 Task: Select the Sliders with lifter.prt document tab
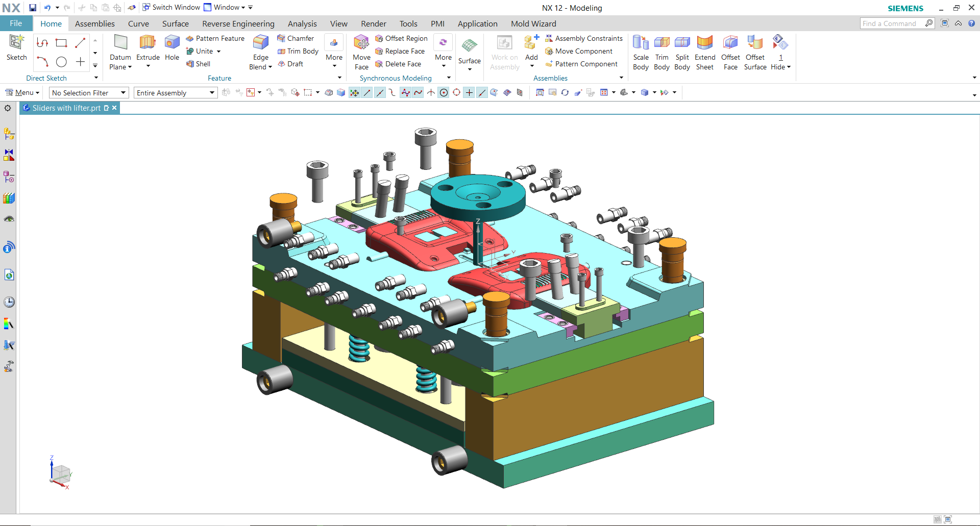(66, 108)
